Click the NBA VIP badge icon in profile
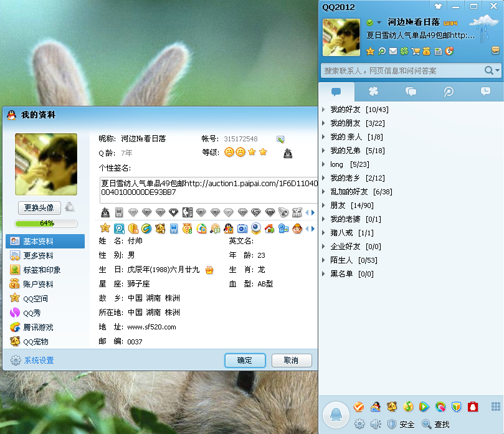This screenshot has width=504, height=434. 188,212
